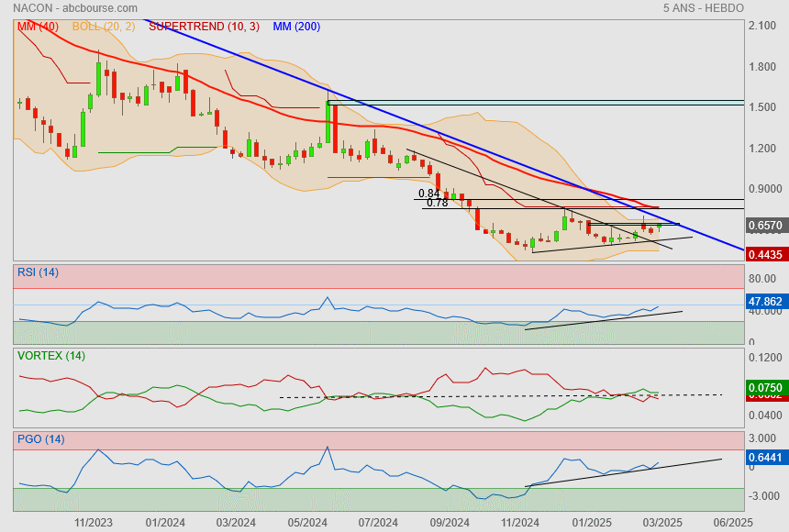Click the 0.78 resistance level label
Image resolution: width=789 pixels, height=532 pixels.
tap(437, 203)
